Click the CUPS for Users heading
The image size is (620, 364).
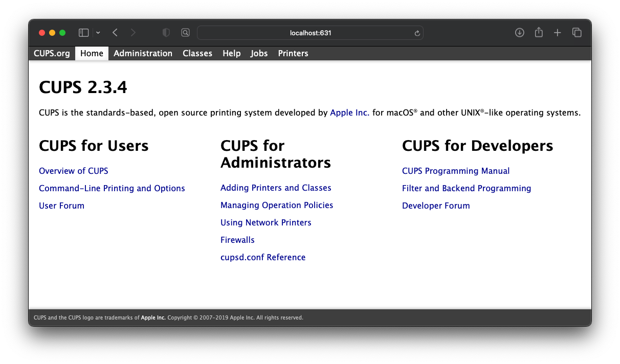click(x=94, y=146)
